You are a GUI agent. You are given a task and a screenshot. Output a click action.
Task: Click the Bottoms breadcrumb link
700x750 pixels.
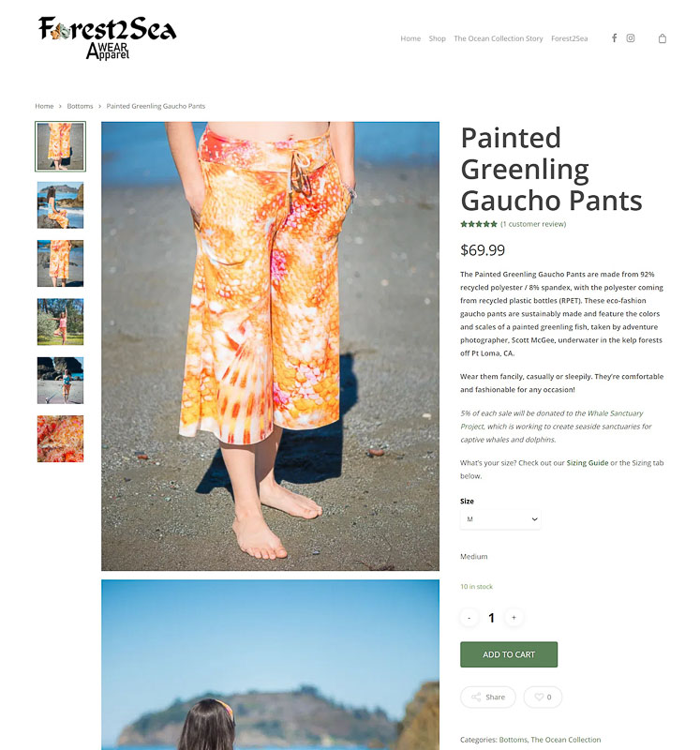(x=80, y=106)
